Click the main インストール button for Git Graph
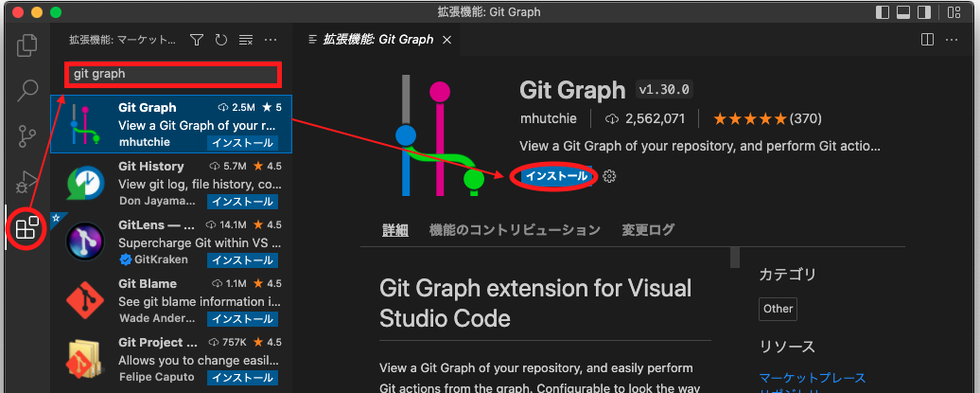 coord(556,176)
